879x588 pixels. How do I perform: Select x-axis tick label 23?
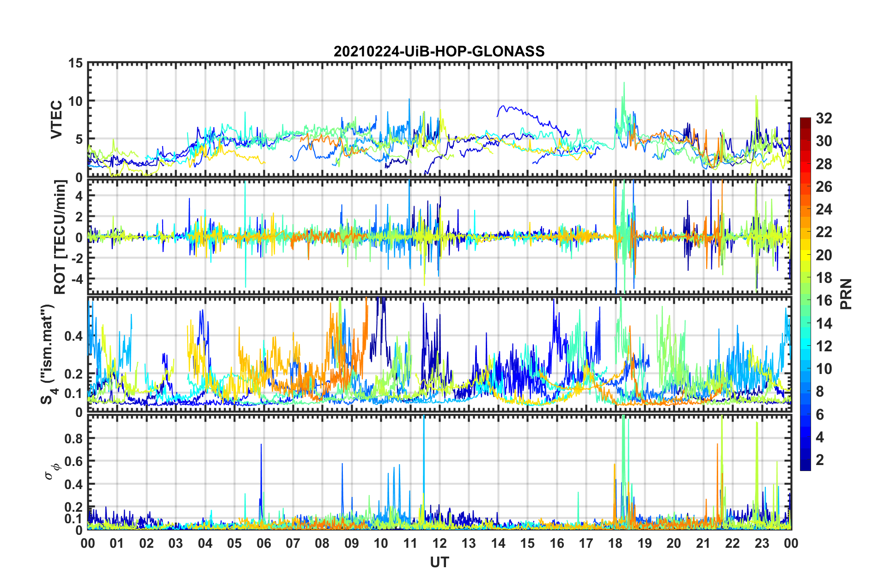[762, 543]
